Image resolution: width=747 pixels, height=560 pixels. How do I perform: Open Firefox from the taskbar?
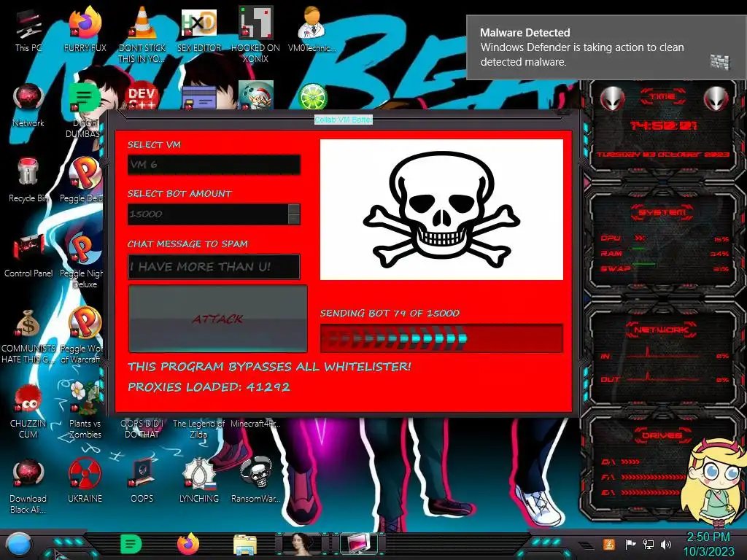(188, 544)
